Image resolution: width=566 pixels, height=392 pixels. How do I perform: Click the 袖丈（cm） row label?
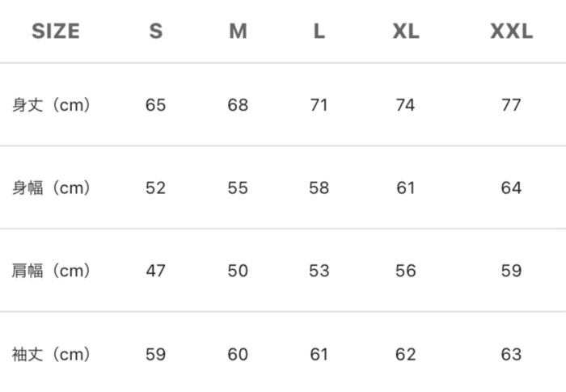coord(51,354)
